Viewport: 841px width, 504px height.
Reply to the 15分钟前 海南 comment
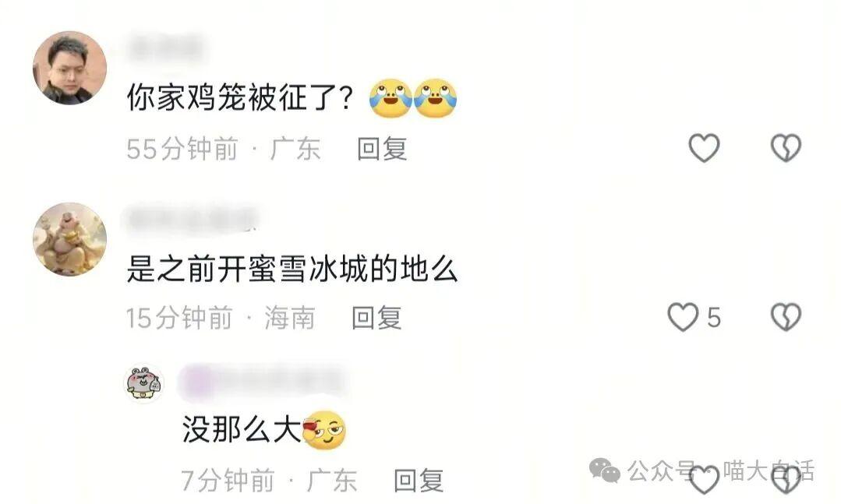click(376, 317)
